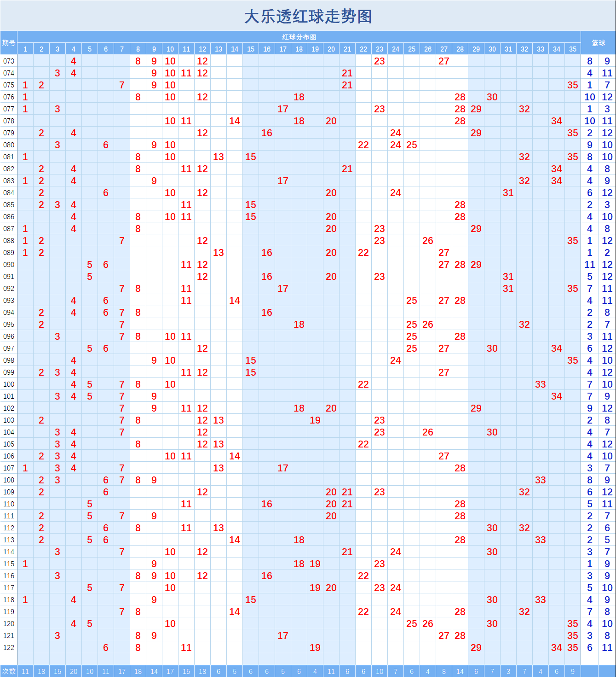Screen dimensions: 616x691
Task: Select red ball column header 1
Action: pos(25,49)
